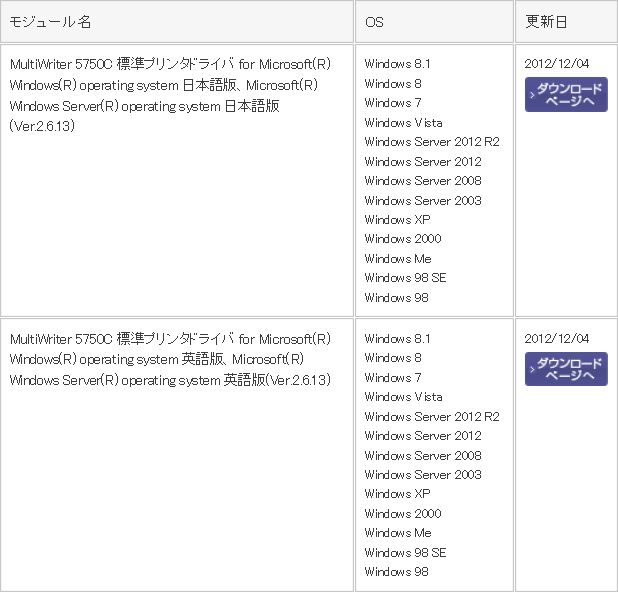Click the OS column header
The image size is (618, 592).
(434, 22)
